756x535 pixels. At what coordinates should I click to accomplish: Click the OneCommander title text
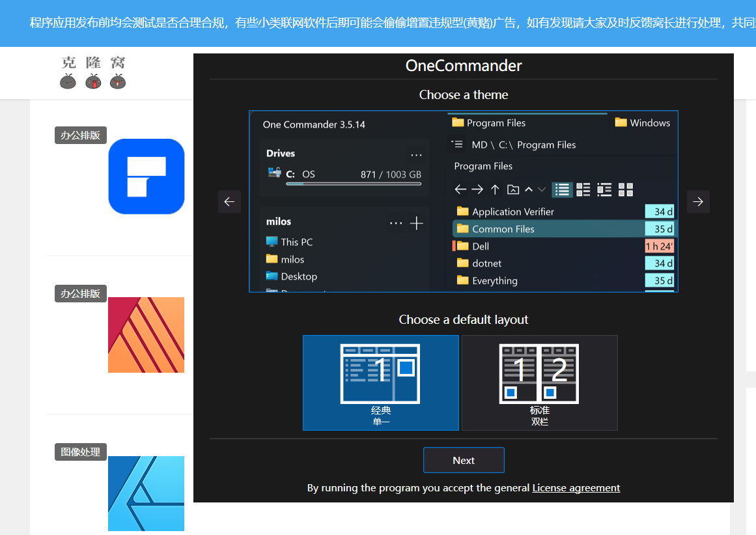click(x=464, y=66)
